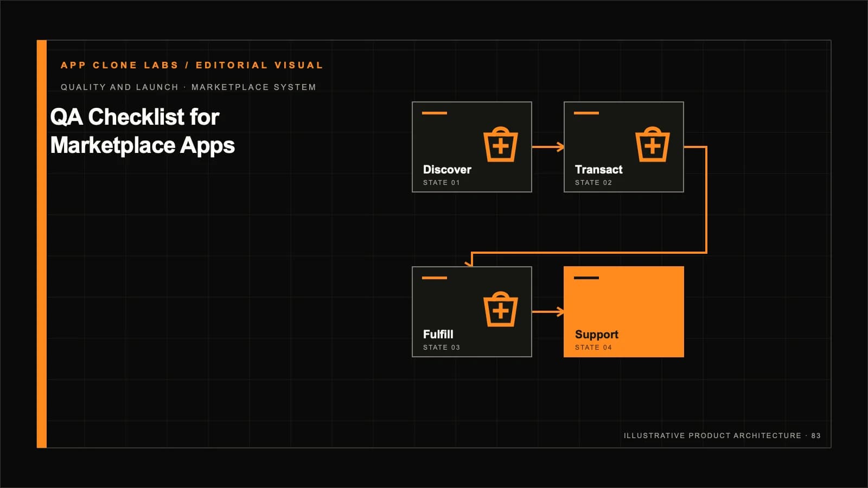868x488 pixels.
Task: Select the Fulfill card title
Action: click(x=438, y=335)
